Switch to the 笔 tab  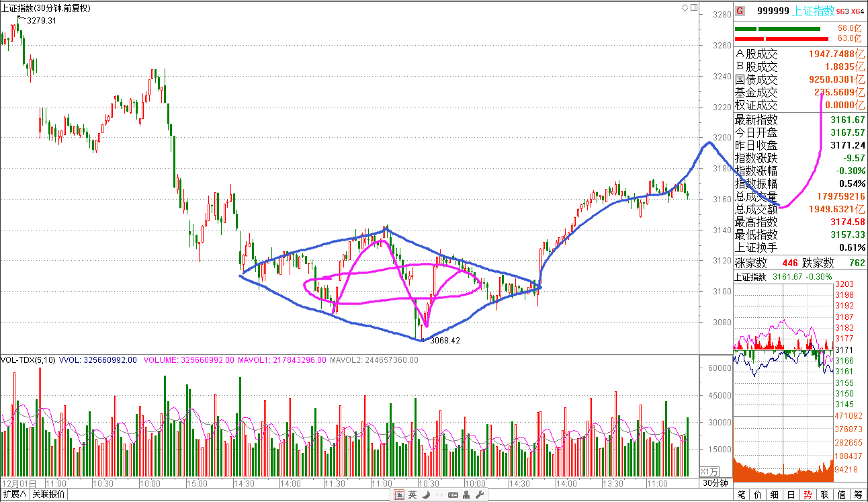click(742, 495)
